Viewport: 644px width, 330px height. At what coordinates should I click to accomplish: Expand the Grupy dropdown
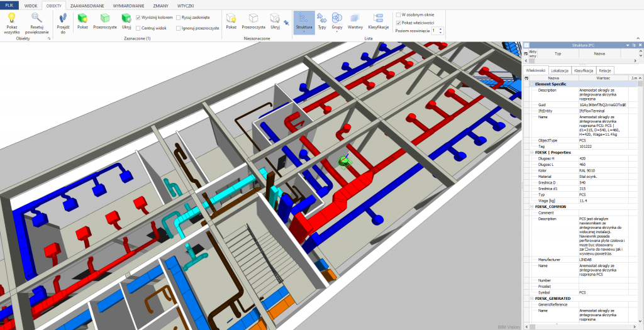337,31
